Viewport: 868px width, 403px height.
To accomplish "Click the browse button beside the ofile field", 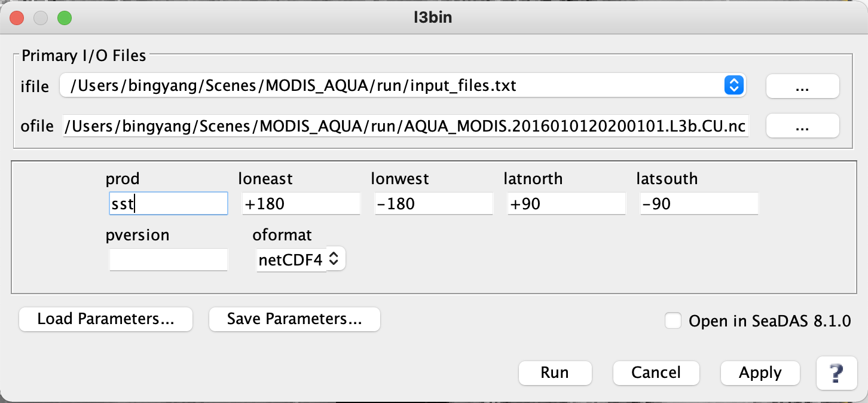I will pyautogui.click(x=802, y=126).
